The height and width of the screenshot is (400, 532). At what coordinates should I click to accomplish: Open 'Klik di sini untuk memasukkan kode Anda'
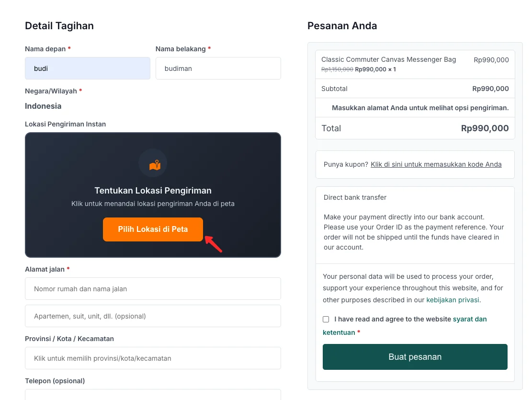tap(436, 164)
